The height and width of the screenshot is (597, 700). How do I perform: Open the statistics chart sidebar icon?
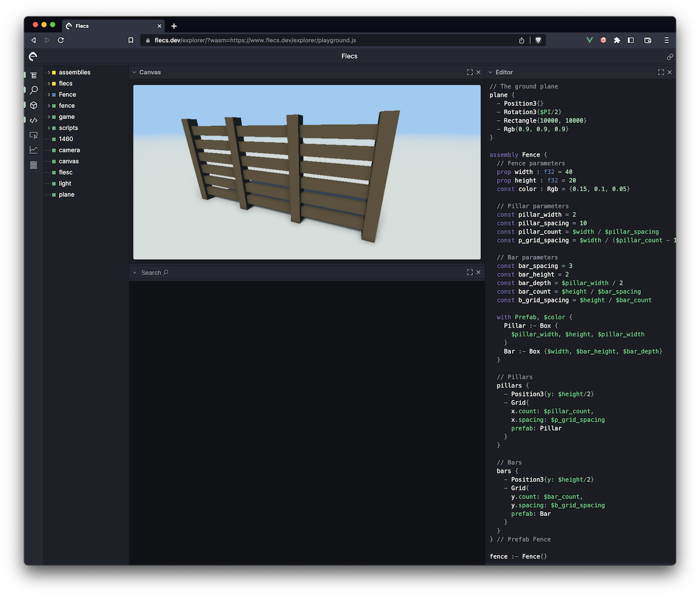click(33, 150)
